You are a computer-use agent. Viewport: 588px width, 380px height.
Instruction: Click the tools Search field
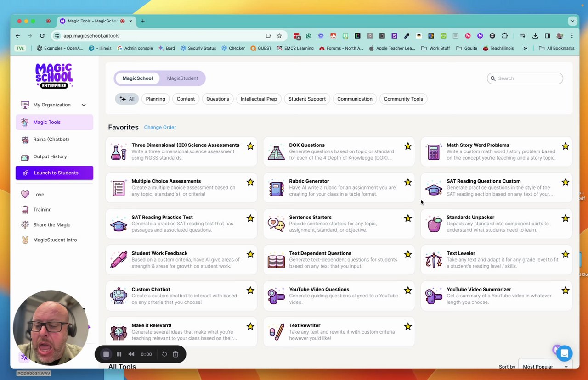(525, 78)
